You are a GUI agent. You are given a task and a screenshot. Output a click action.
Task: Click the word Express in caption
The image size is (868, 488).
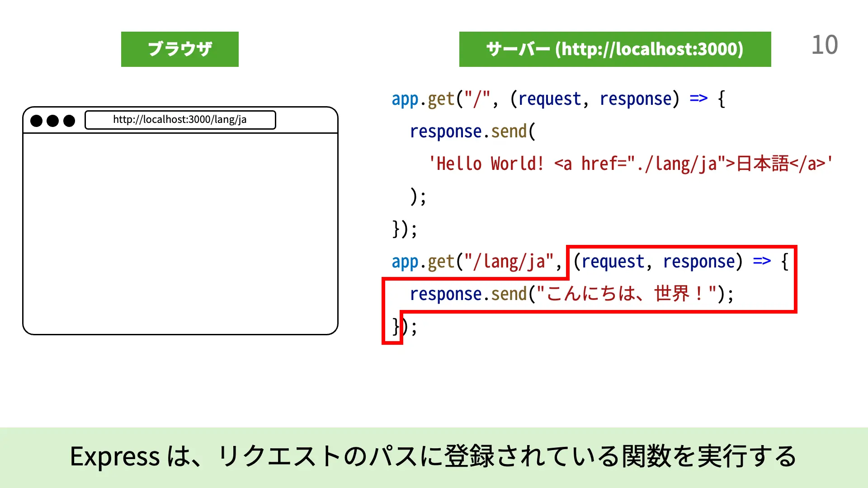(115, 456)
